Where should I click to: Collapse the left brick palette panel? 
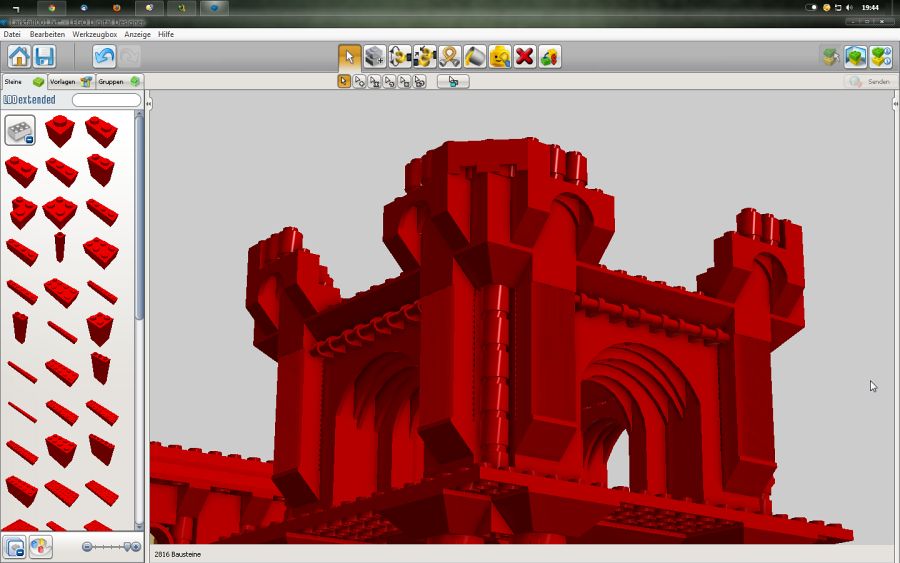pos(149,103)
